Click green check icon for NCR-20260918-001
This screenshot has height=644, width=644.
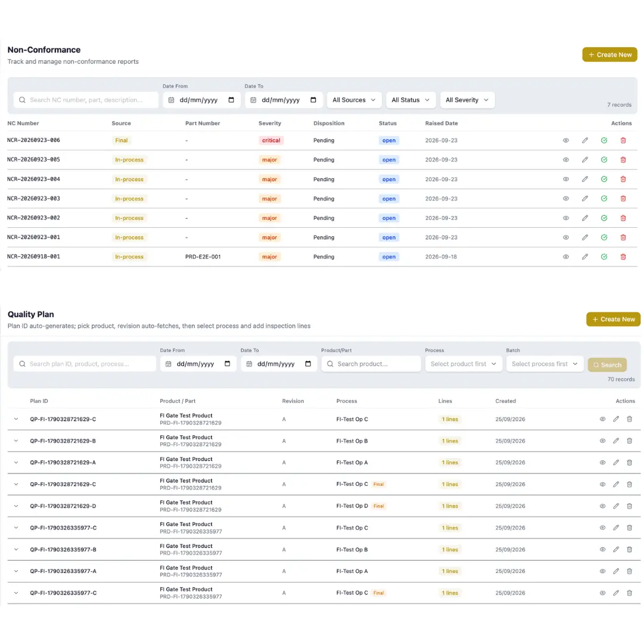point(603,256)
